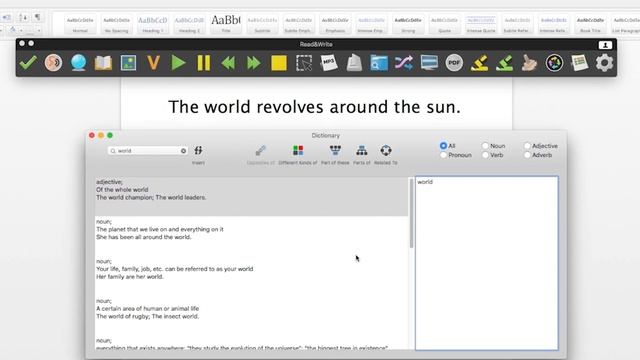Click Part of these icon
Viewport: 640px width, 360px height.
coord(335,150)
